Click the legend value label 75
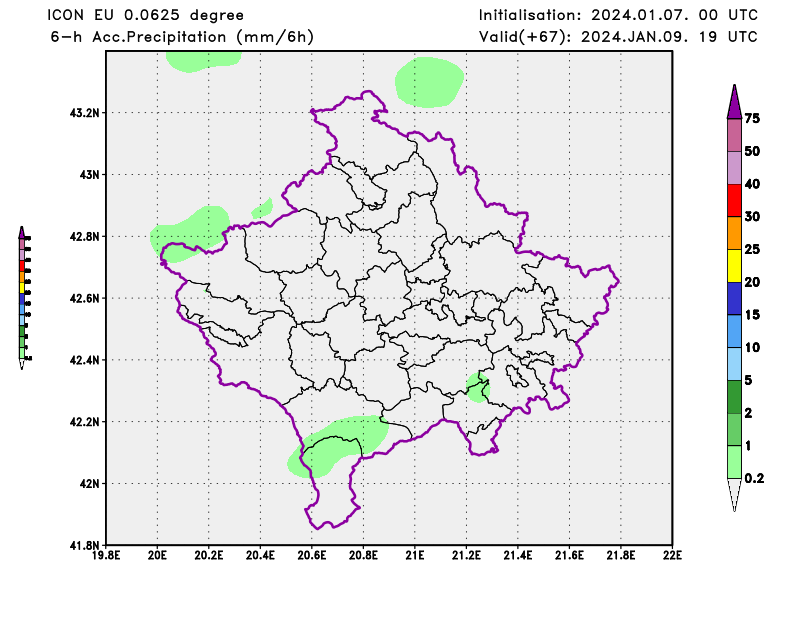Screen dimensions: 800x618 point(752,118)
